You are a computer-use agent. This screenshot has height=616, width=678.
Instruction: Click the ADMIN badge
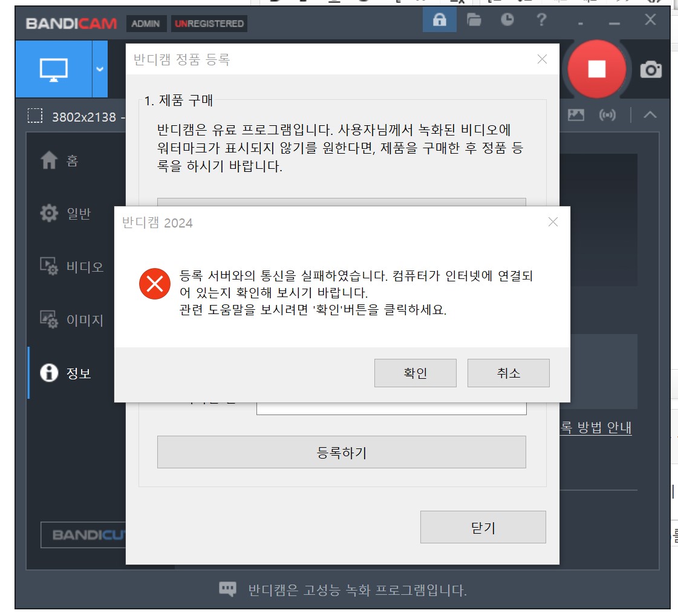146,24
